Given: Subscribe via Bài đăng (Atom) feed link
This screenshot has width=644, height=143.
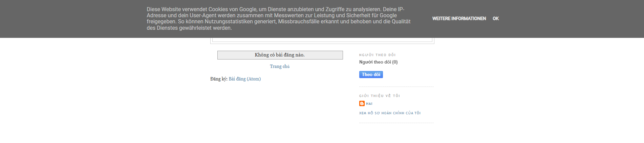Looking at the screenshot, I should [245, 79].
